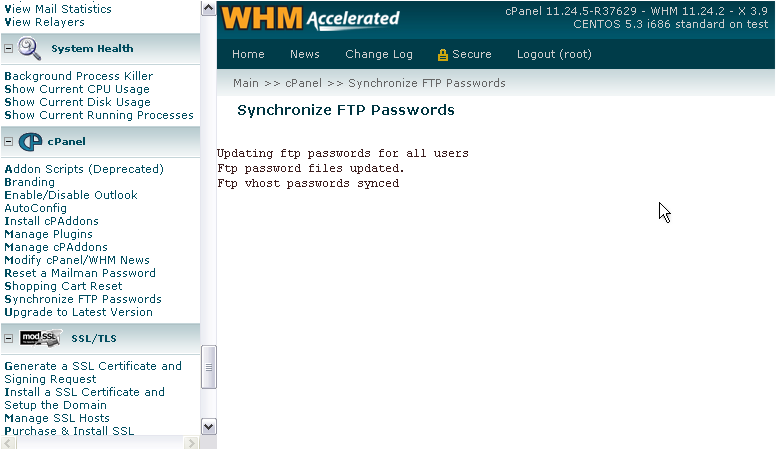776x450 pixels.
Task: Collapse the SSL/TLS section
Action: click(x=8, y=339)
